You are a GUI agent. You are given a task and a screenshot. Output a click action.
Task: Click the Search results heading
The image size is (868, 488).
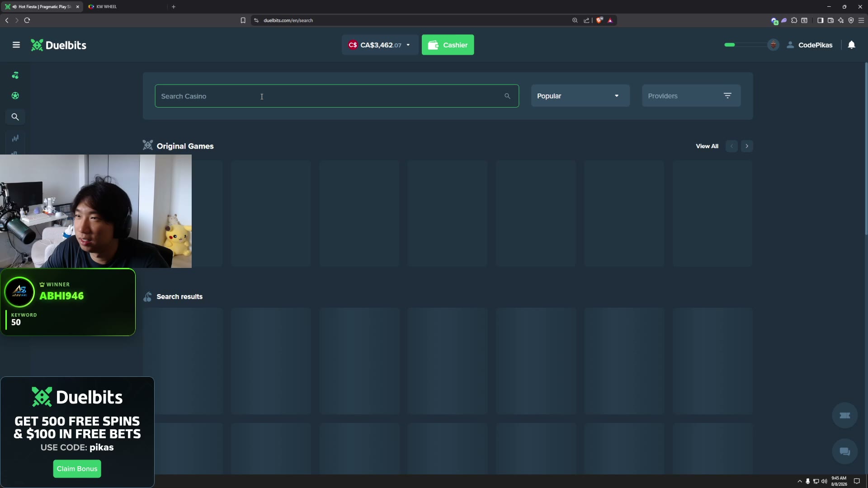pyautogui.click(x=179, y=297)
